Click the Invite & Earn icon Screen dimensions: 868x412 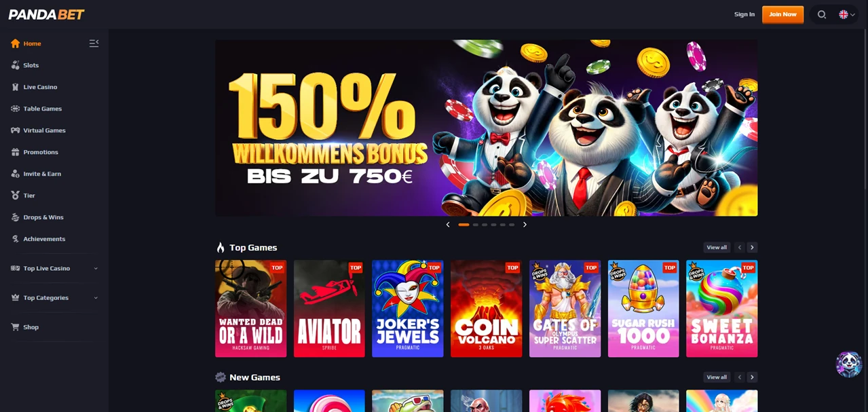pos(15,174)
